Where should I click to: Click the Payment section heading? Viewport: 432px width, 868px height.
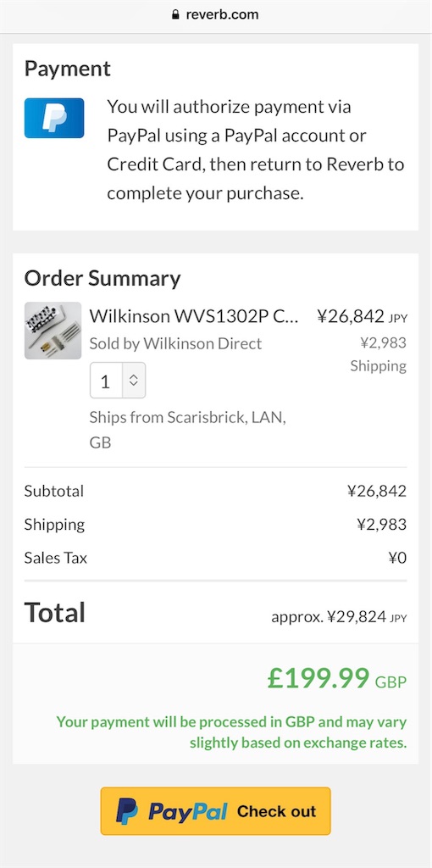[68, 69]
